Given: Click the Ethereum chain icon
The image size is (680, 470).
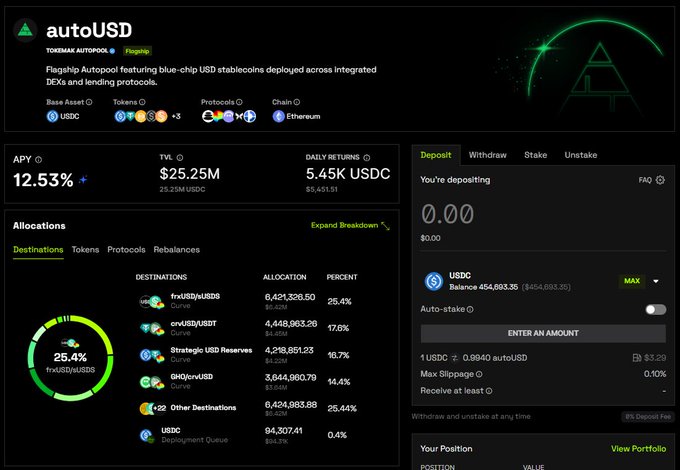Looking at the screenshot, I should (278, 116).
